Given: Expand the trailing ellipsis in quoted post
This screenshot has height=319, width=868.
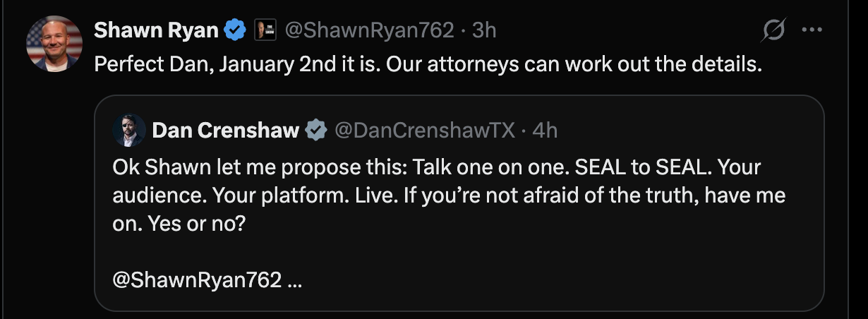Looking at the screenshot, I should coord(296,280).
